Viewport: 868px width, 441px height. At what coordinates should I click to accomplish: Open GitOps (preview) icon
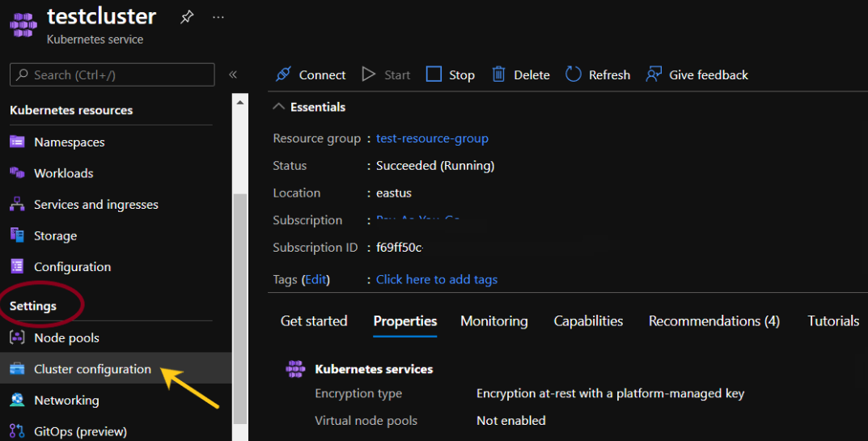[18, 431]
